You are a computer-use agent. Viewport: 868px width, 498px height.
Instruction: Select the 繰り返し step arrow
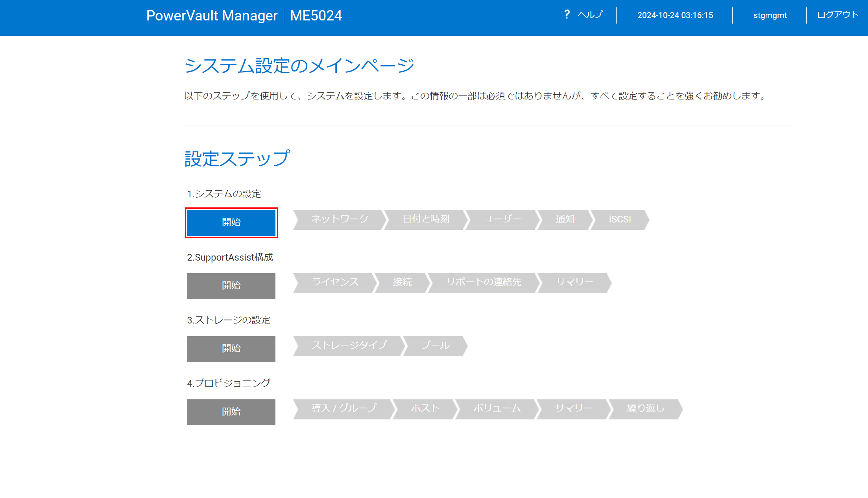pyautogui.click(x=645, y=409)
